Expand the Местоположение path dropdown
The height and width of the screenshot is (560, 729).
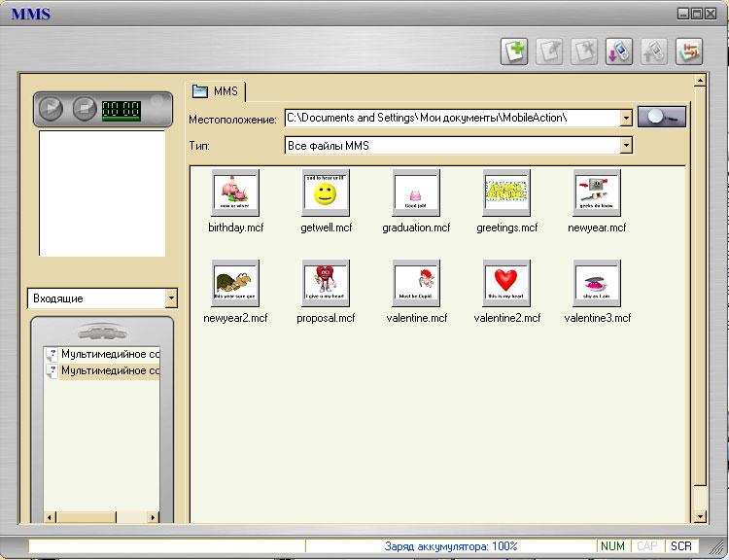coord(626,118)
